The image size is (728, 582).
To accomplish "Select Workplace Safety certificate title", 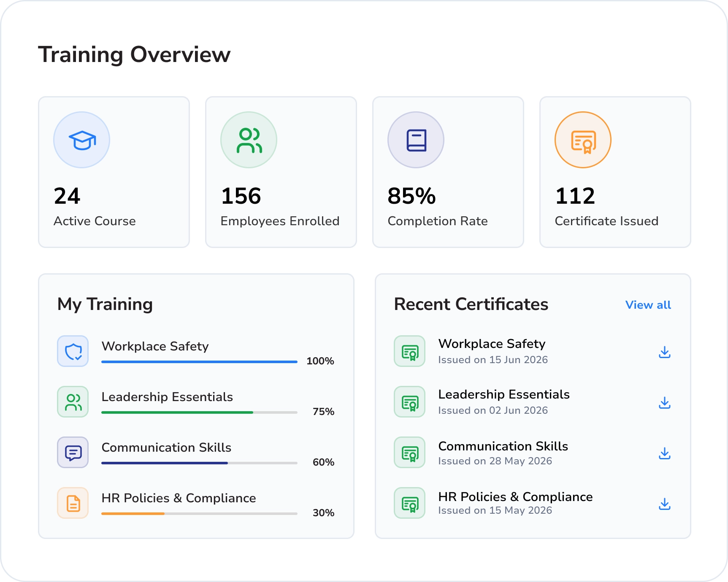I will pos(492,344).
